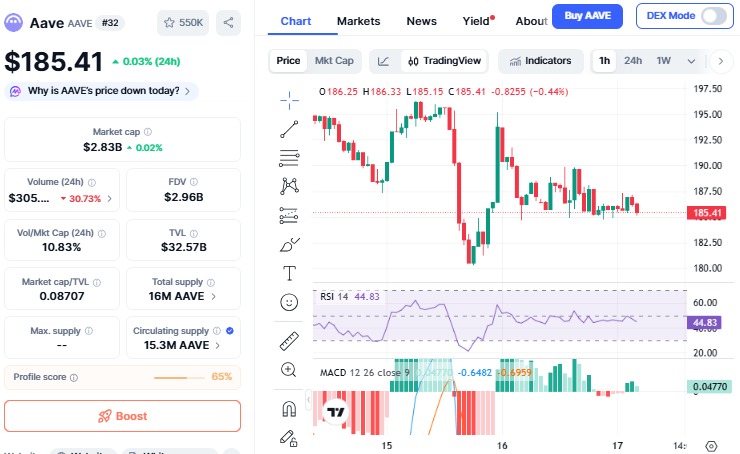Select the trend line drawing tool
Viewport: 740px width, 454px height.
click(x=289, y=129)
